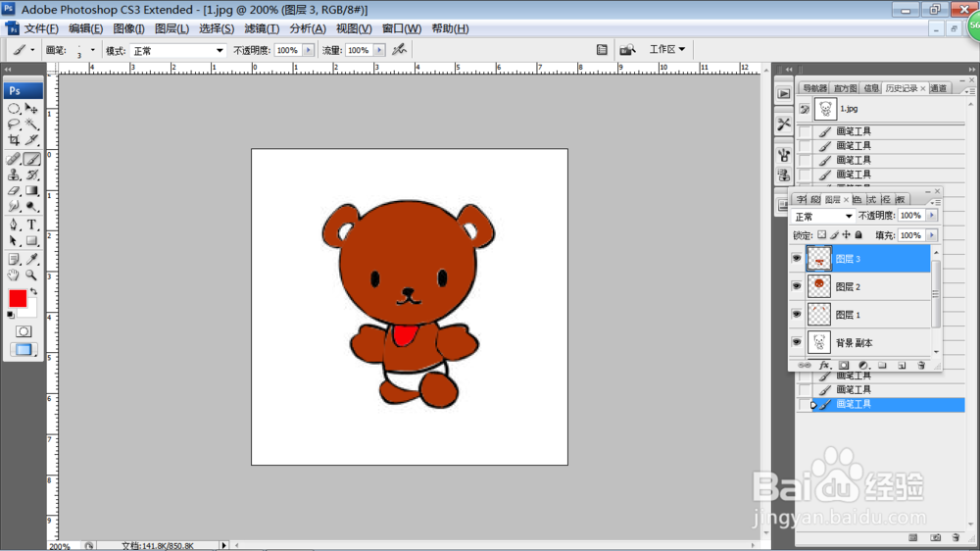The image size is (980, 551).
Task: Enable airbrush mode in options bar
Action: [400, 49]
